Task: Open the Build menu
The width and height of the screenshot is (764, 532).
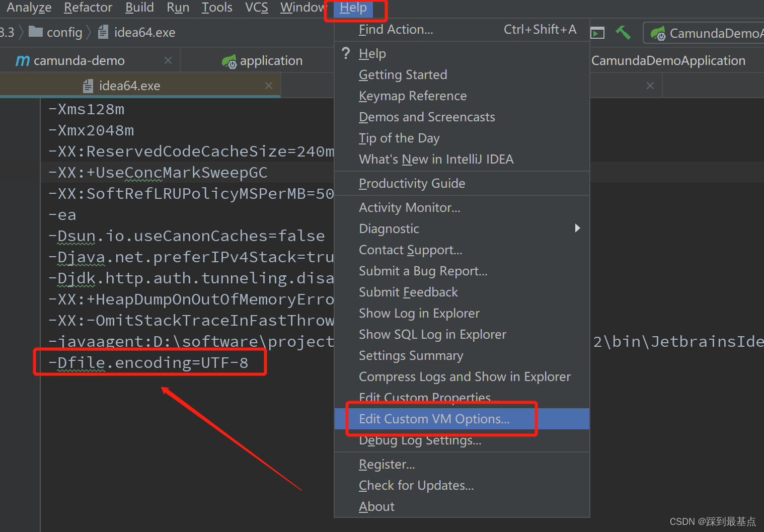Action: tap(139, 8)
